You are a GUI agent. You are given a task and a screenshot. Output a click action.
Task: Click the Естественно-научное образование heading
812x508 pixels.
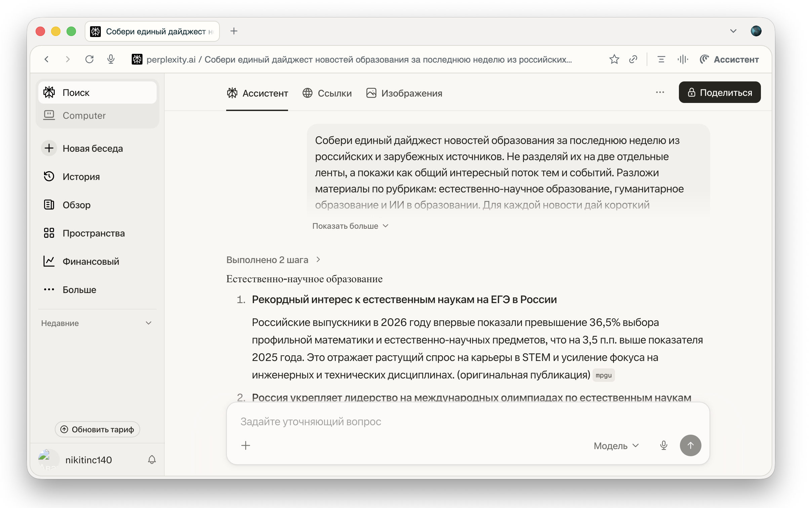tap(304, 279)
